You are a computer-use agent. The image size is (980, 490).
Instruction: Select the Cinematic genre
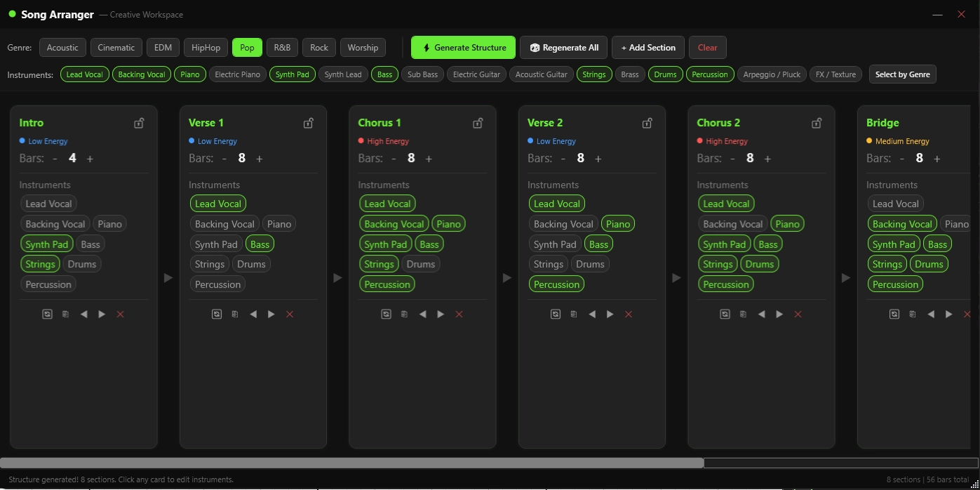coord(116,48)
